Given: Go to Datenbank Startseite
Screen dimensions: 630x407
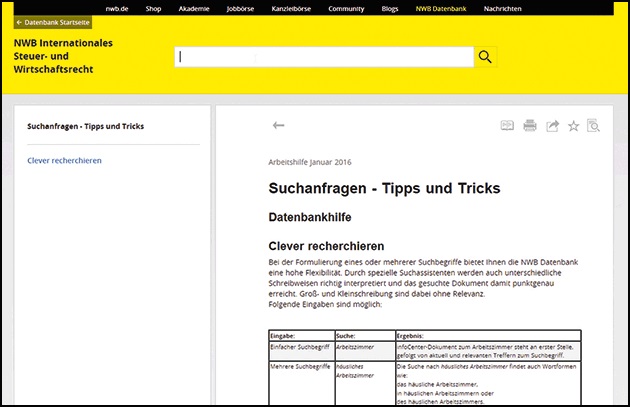Looking at the screenshot, I should [x=53, y=22].
